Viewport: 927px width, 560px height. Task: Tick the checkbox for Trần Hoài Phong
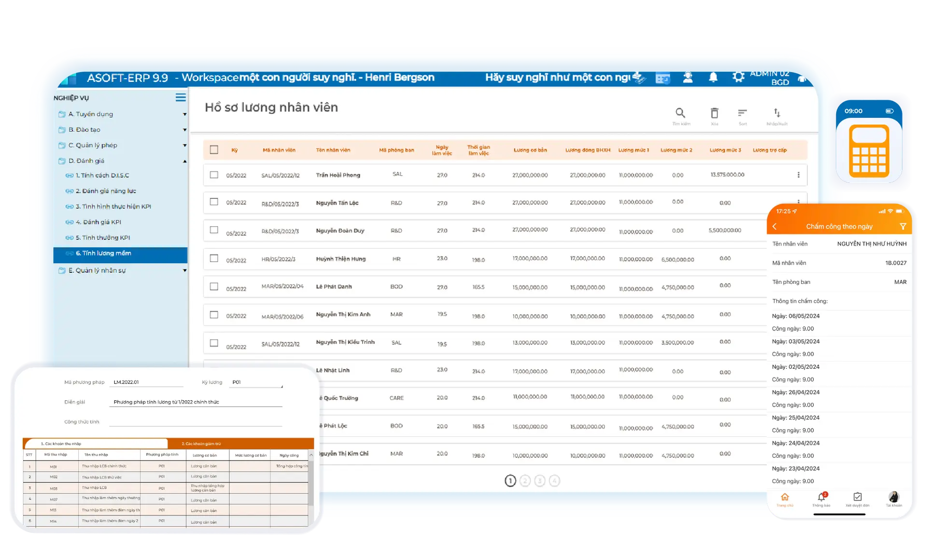pos(214,175)
